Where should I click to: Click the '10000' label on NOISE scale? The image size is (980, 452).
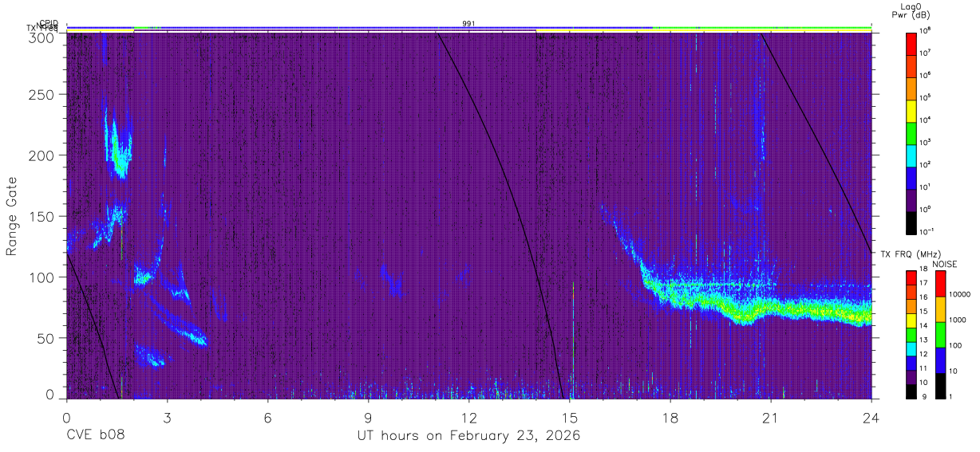959,296
